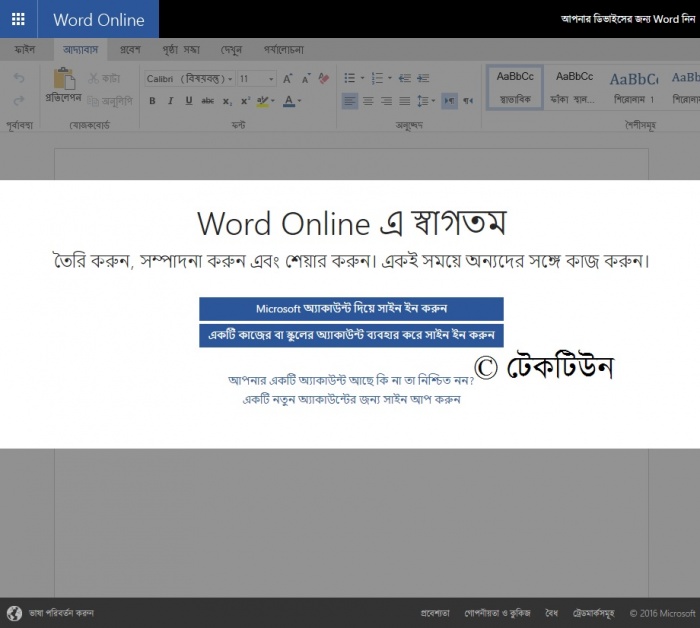Click the Numbering list icon
Screen dimensions: 700x628
(377, 78)
